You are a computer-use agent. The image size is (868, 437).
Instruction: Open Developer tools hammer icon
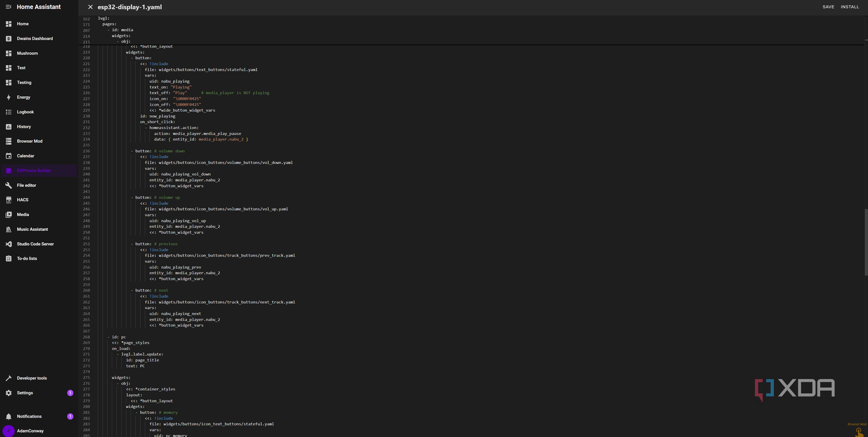pos(8,378)
